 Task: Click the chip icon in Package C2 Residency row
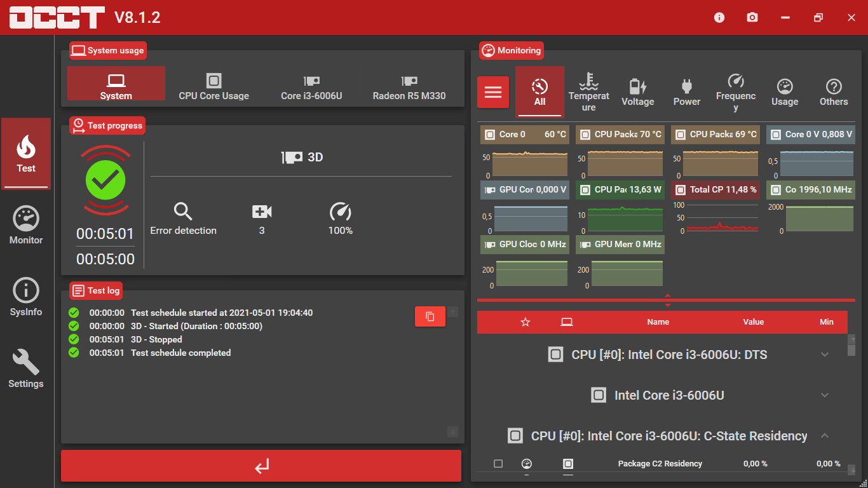coord(568,464)
